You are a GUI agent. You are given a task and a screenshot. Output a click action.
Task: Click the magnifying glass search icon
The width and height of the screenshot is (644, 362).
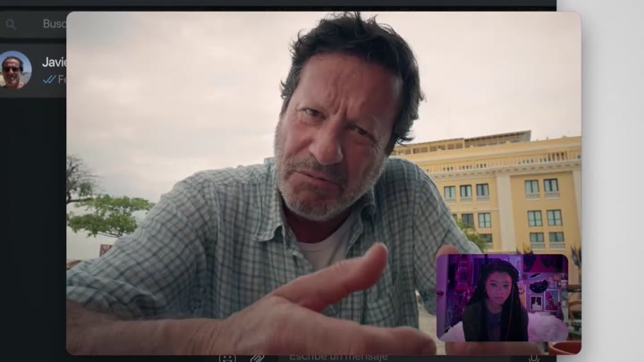tap(11, 24)
